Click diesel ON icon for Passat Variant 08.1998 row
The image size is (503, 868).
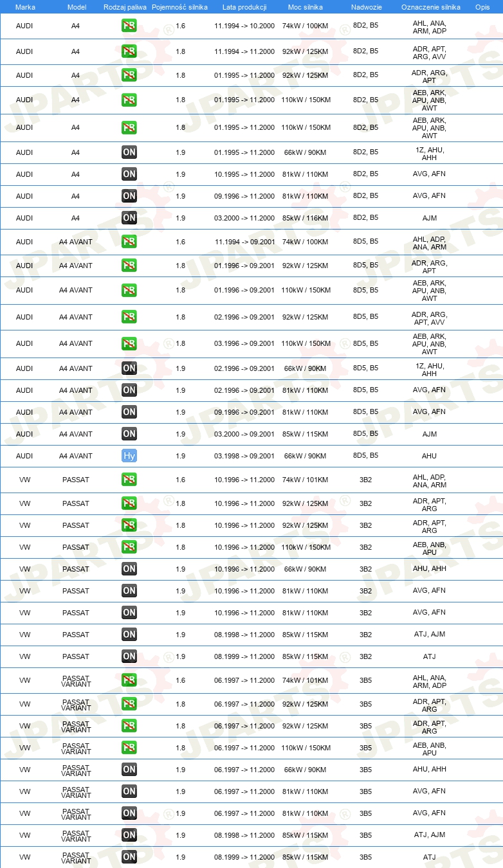tap(129, 835)
